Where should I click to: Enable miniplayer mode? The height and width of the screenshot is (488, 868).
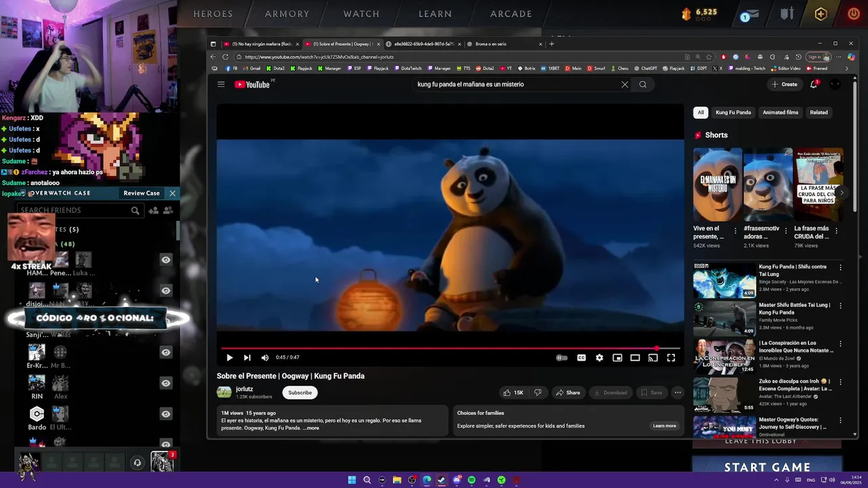tap(617, 358)
